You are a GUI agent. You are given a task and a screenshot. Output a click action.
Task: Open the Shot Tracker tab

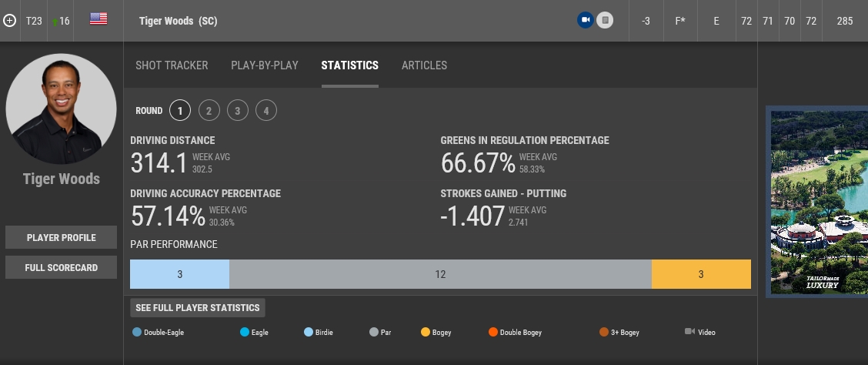click(x=172, y=65)
